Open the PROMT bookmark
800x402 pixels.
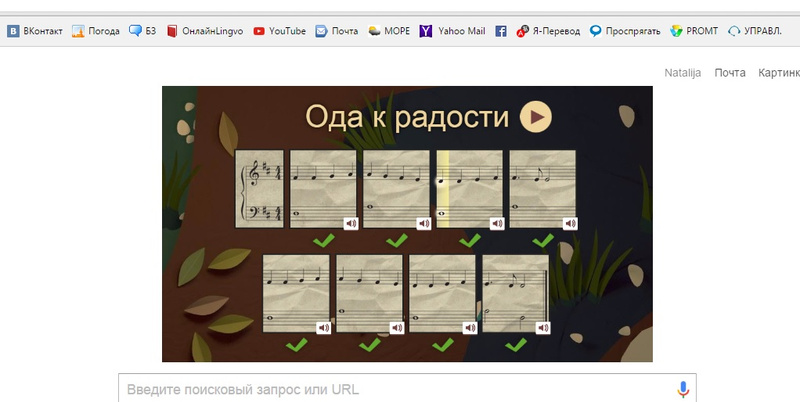[694, 31]
